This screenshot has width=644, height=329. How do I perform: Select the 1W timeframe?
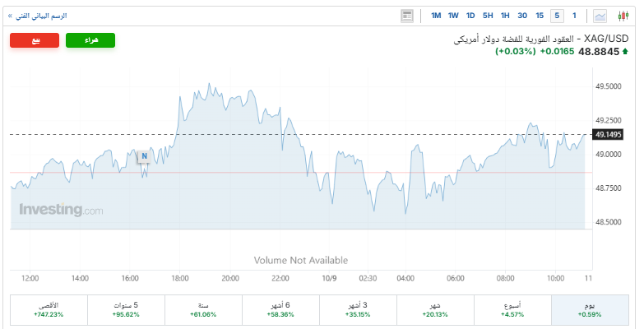[453, 16]
